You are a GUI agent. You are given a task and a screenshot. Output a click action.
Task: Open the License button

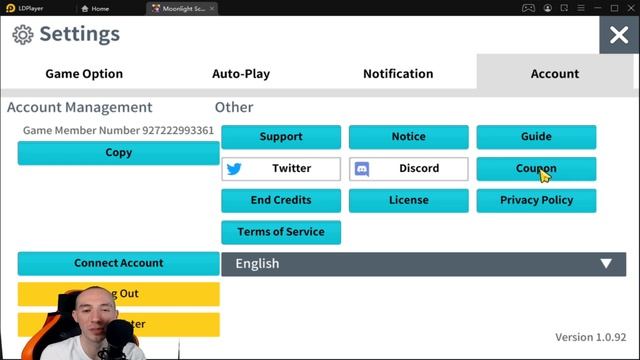tap(409, 200)
